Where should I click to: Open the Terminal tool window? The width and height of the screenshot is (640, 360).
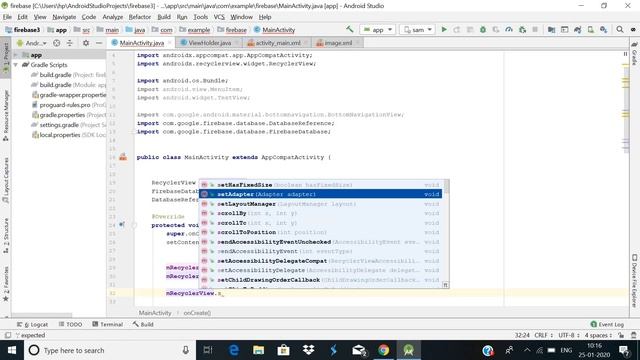(x=107, y=324)
